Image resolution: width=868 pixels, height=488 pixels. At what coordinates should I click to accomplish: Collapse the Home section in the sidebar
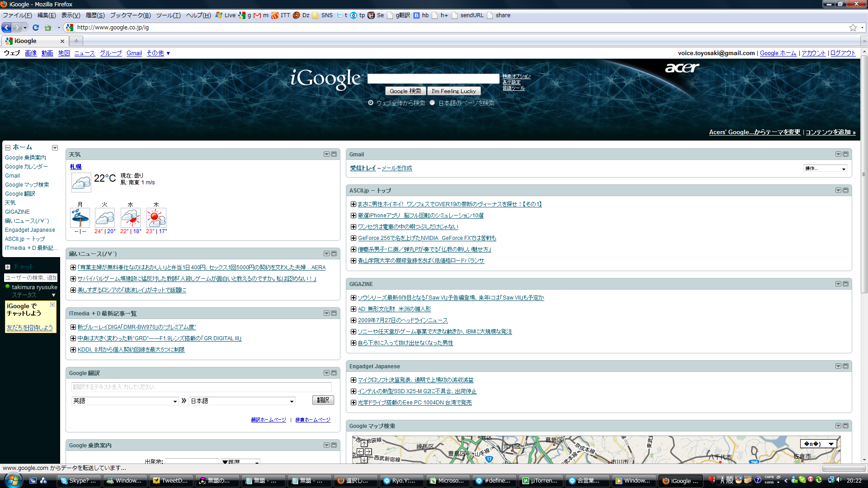(x=8, y=148)
